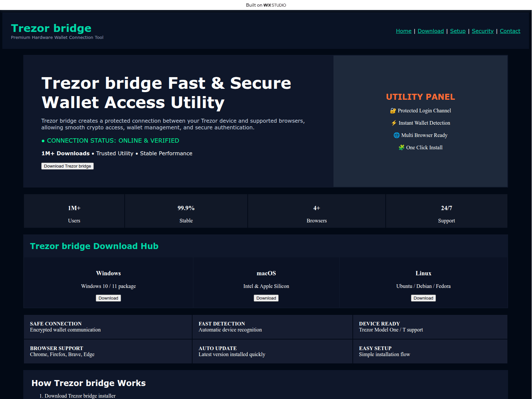Click the puzzle piece icon for One Click Install
The width and height of the screenshot is (532, 399).
[401, 148]
